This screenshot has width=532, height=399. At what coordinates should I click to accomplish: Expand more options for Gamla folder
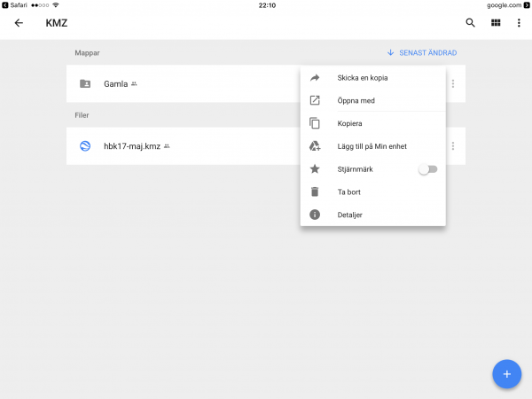coord(453,83)
